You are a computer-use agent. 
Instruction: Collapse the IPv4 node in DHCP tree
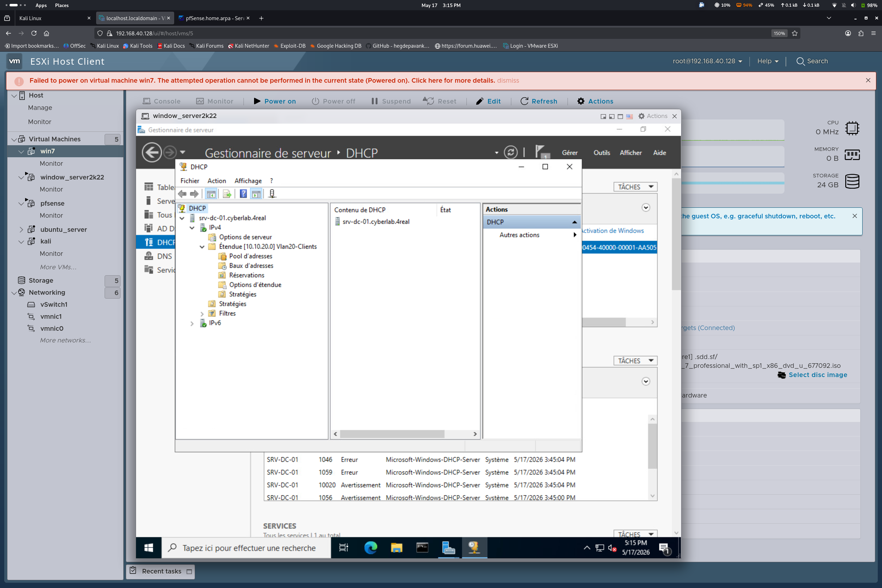click(192, 228)
